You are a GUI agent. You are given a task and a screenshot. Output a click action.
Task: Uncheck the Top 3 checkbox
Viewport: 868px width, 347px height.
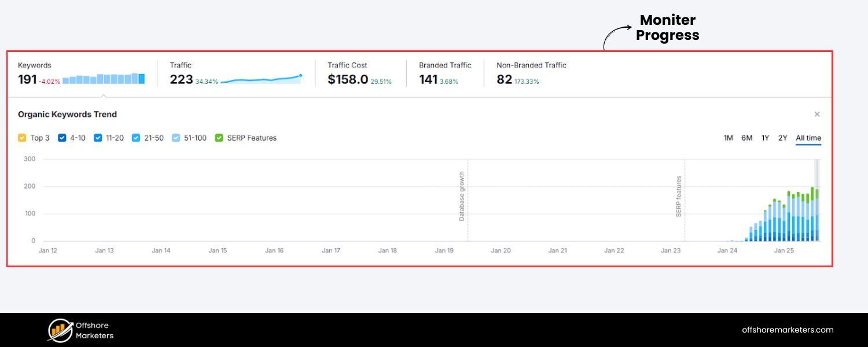[x=22, y=138]
